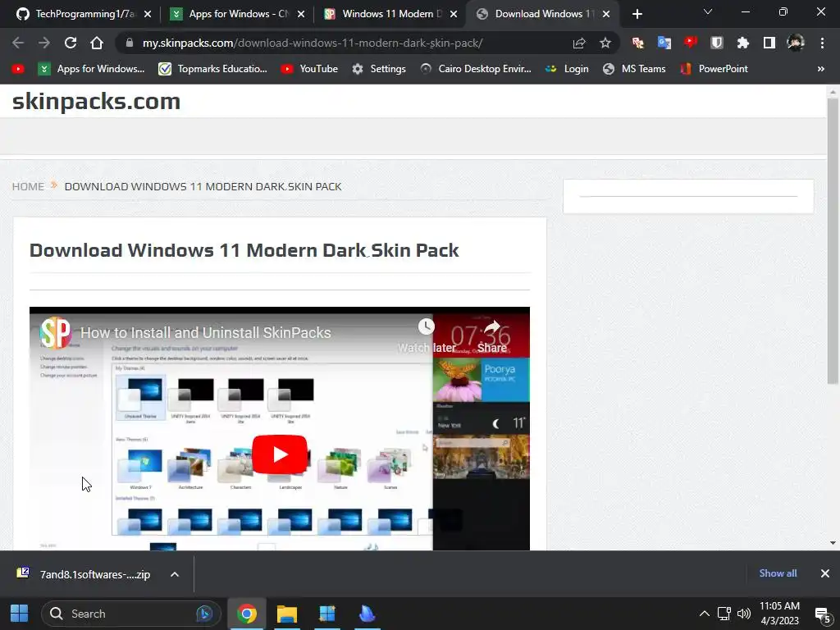Reload the current page
840x630 pixels.
71,43
